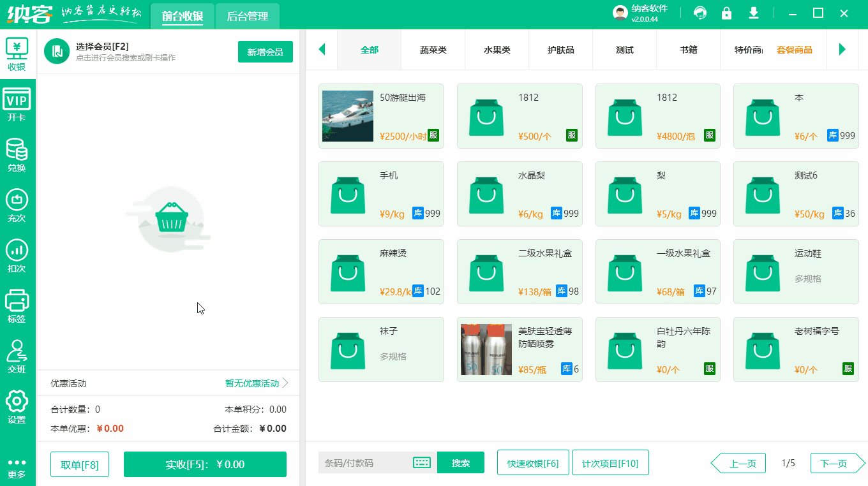
Task: Click the 快速收银[F6] quick checkout button
Action: (533, 462)
